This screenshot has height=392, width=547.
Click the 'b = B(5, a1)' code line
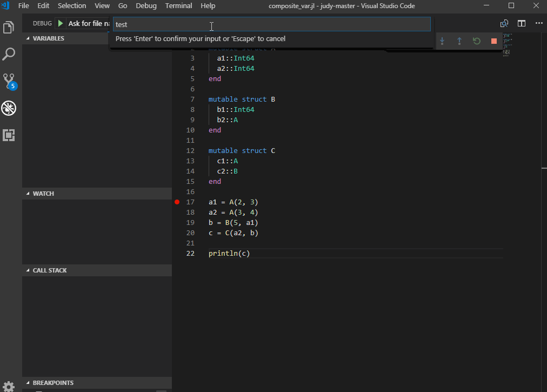pos(234,222)
